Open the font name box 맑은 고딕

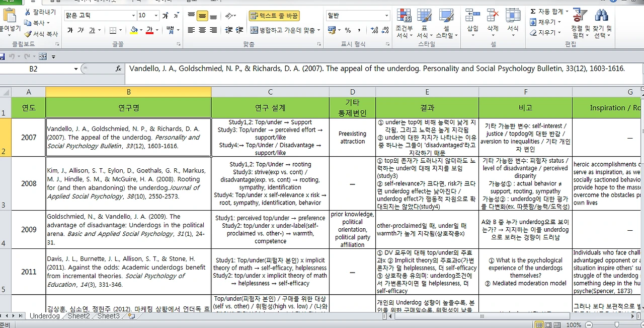100,16
